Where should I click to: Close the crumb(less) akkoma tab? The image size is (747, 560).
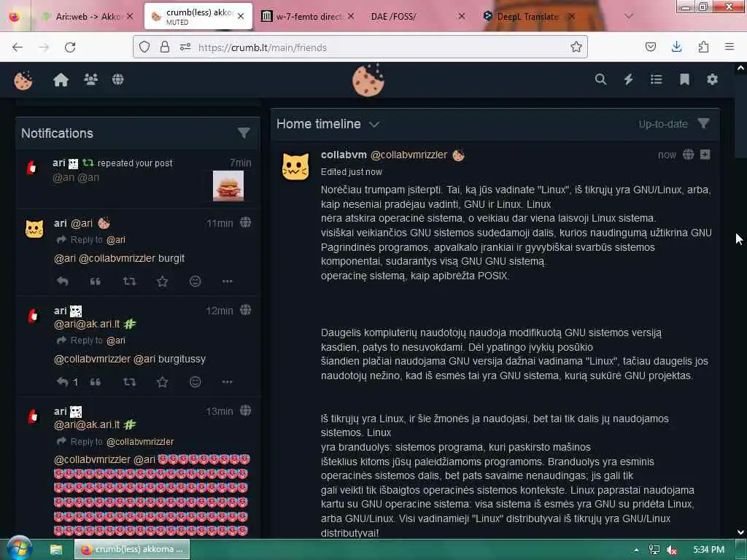pos(241,16)
